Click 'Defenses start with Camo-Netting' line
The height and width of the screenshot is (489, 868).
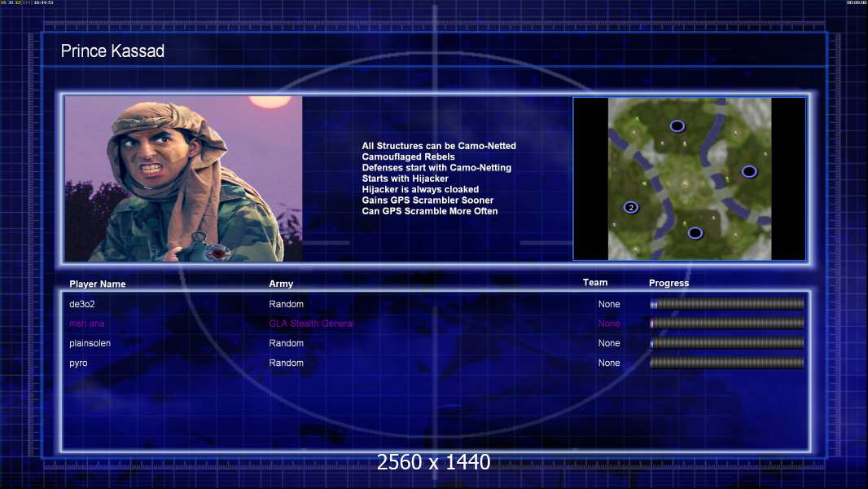point(436,167)
